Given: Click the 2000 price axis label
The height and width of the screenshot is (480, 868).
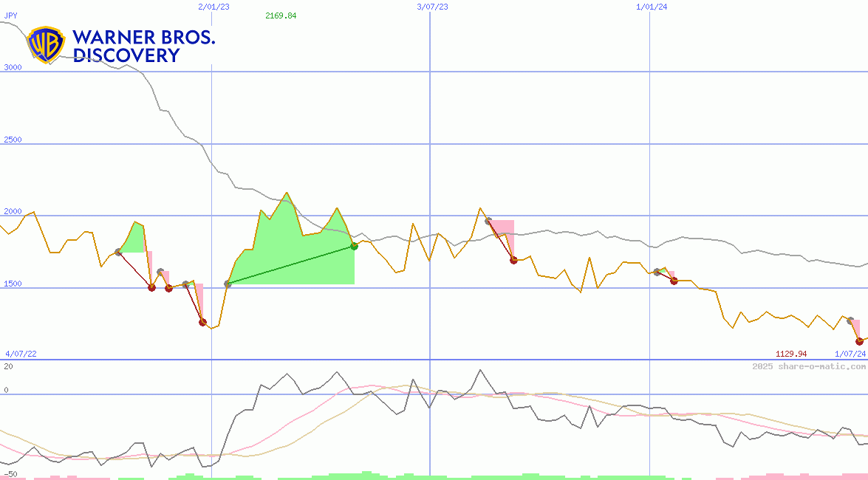Looking at the screenshot, I should click(x=13, y=211).
